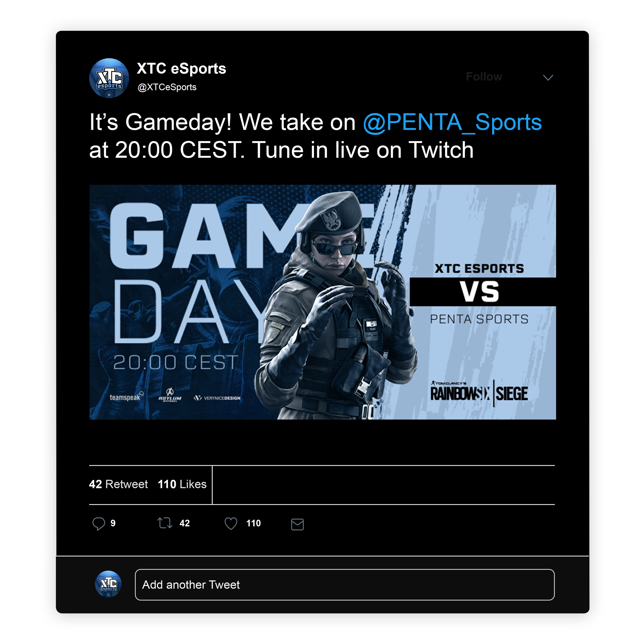
Task: Click the reply speech bubble icon
Action: [x=98, y=524]
